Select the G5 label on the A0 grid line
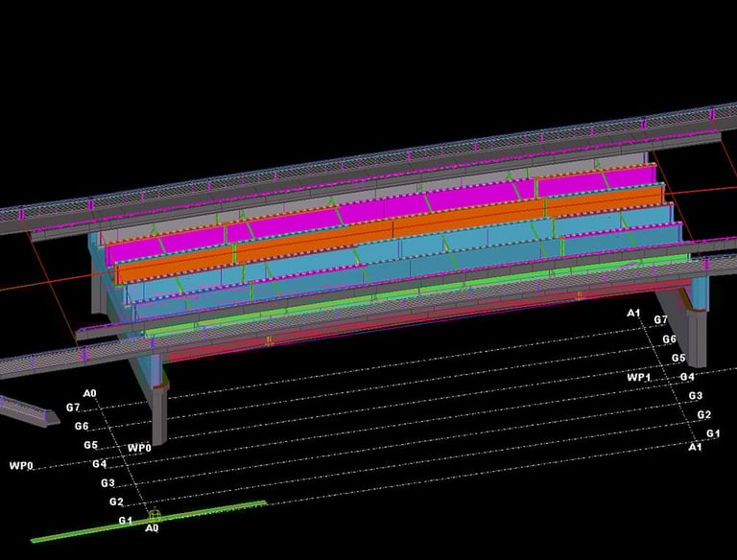This screenshot has height=560, width=737. (91, 444)
